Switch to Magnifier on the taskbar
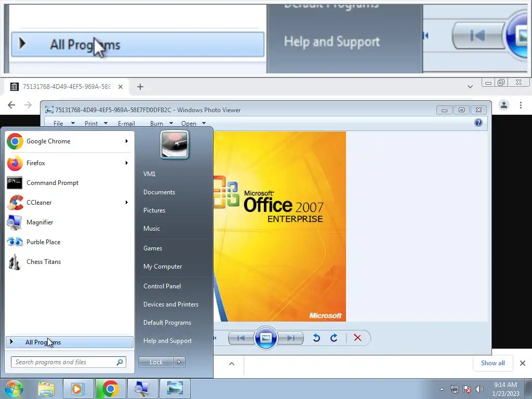 142,389
